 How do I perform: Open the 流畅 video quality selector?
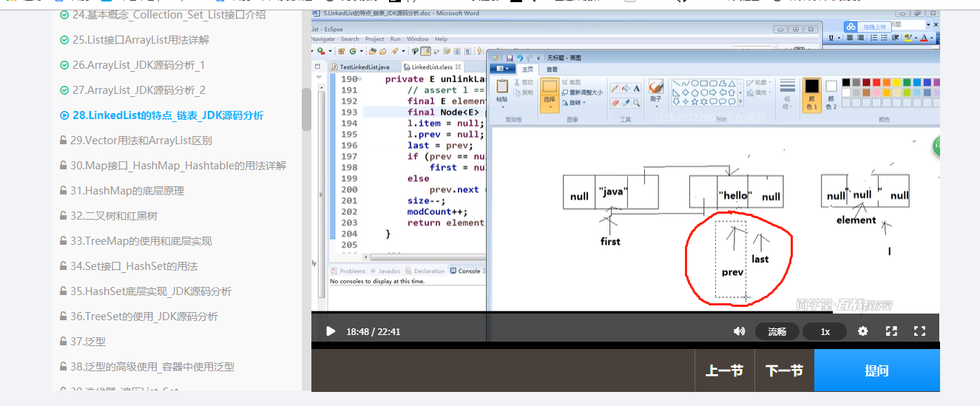(x=777, y=331)
